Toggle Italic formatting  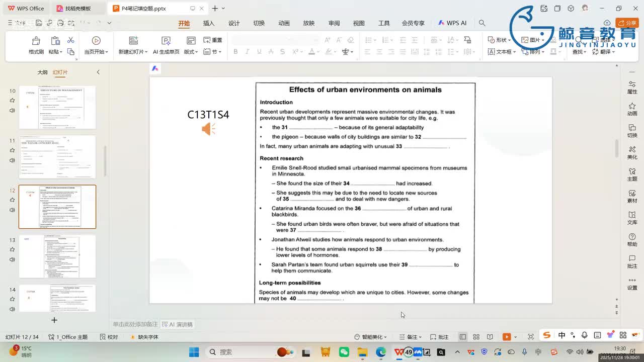(247, 52)
